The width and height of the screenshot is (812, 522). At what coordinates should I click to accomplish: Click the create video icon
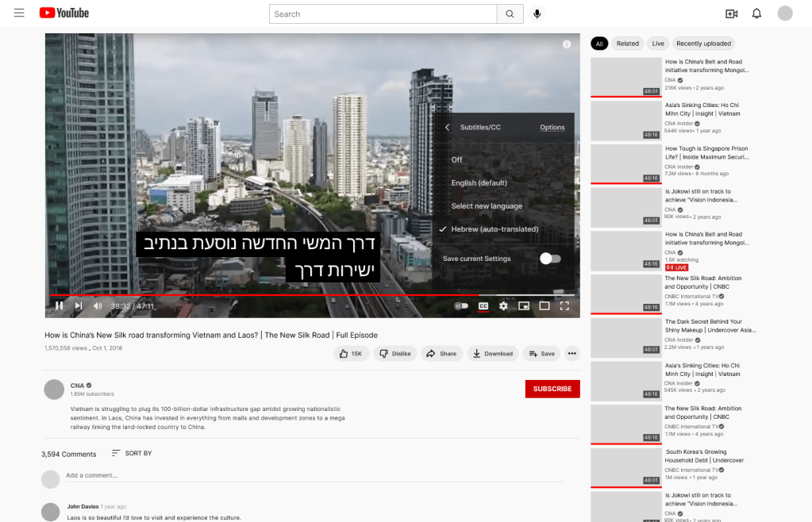[x=731, y=13]
